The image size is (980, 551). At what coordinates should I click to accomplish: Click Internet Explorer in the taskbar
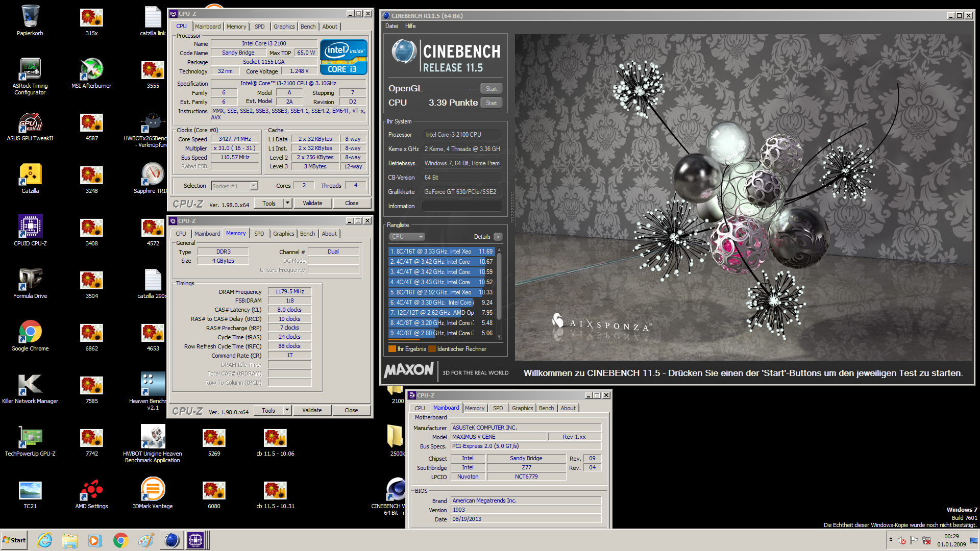[45, 540]
